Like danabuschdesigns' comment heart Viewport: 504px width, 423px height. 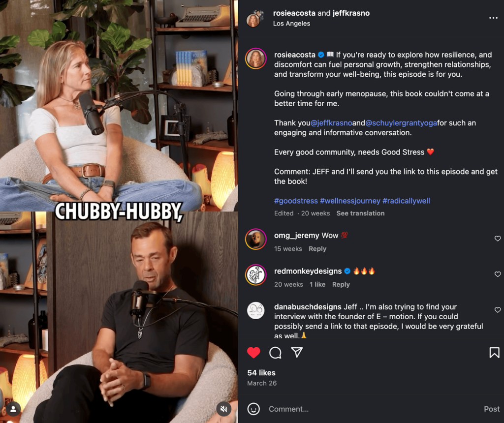click(497, 309)
